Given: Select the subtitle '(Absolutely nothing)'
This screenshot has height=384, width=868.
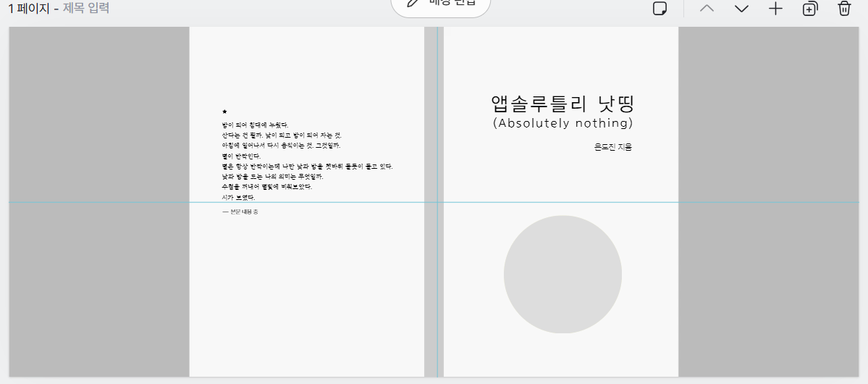Looking at the screenshot, I should tap(563, 123).
